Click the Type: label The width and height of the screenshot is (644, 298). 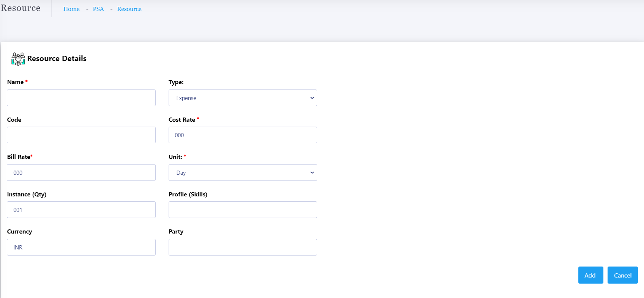(176, 82)
